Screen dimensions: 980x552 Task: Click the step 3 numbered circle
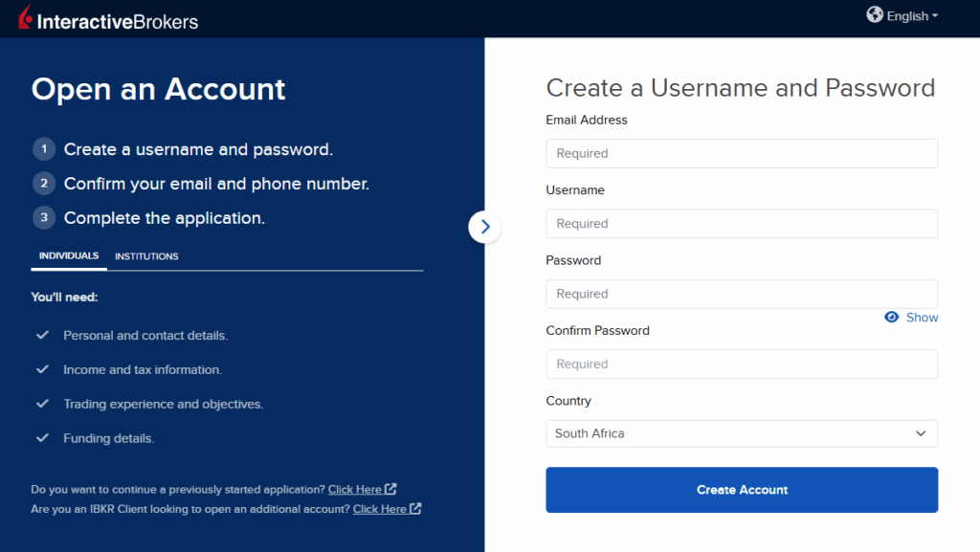tap(44, 217)
